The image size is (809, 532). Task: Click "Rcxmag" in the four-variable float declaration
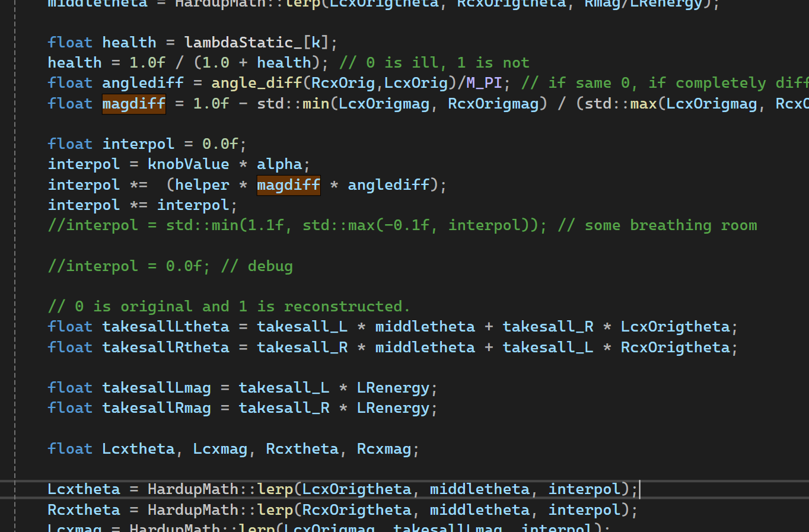(384, 449)
